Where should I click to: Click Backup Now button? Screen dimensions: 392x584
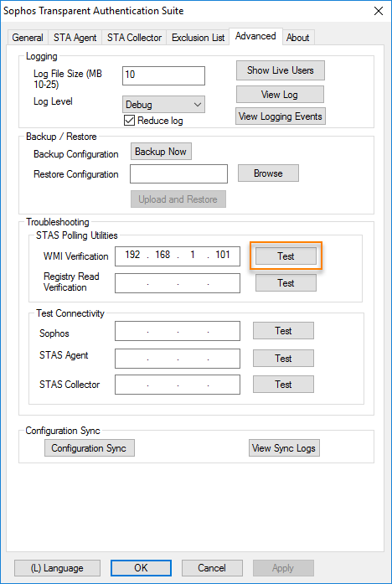pos(161,152)
